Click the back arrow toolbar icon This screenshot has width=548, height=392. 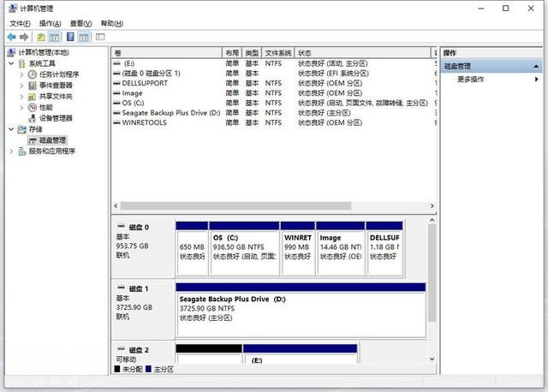pyautogui.click(x=11, y=37)
